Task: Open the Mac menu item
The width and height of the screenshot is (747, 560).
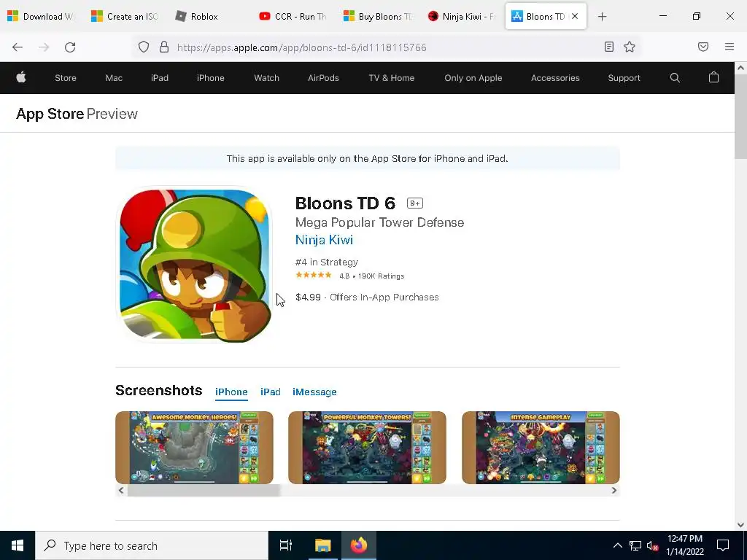Action: (114, 77)
